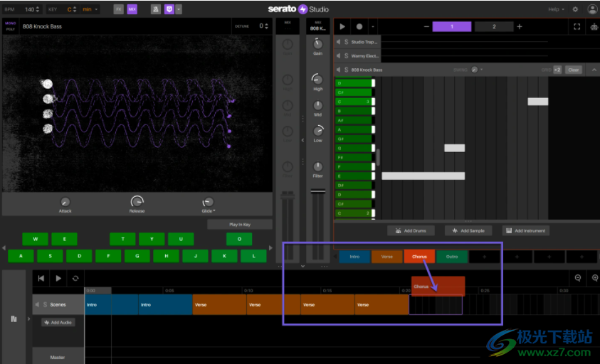Click the W keyboard pad

click(35, 239)
